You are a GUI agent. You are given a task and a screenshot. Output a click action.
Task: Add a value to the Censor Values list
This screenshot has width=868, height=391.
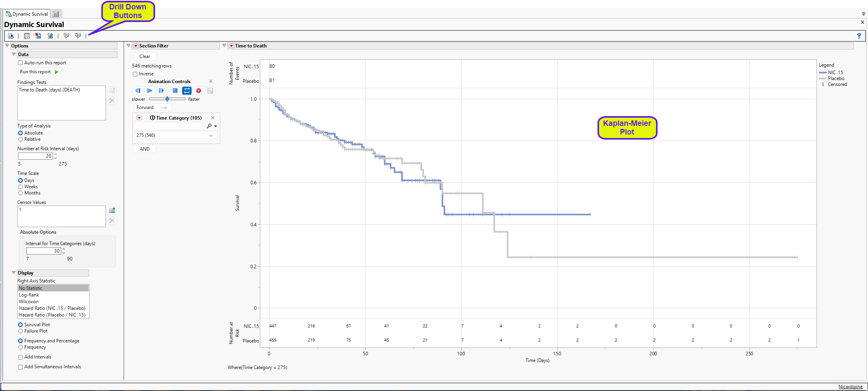click(x=112, y=211)
